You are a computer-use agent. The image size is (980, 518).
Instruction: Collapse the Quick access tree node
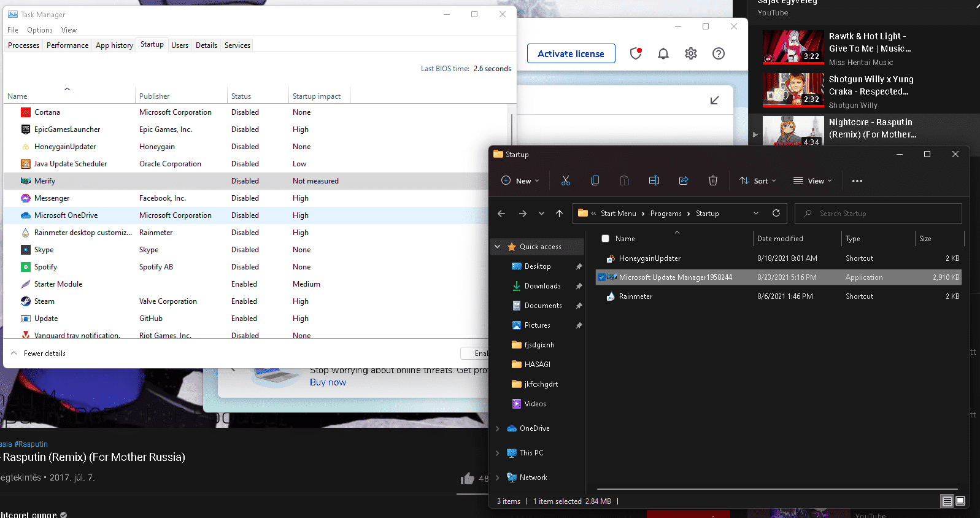coord(498,247)
